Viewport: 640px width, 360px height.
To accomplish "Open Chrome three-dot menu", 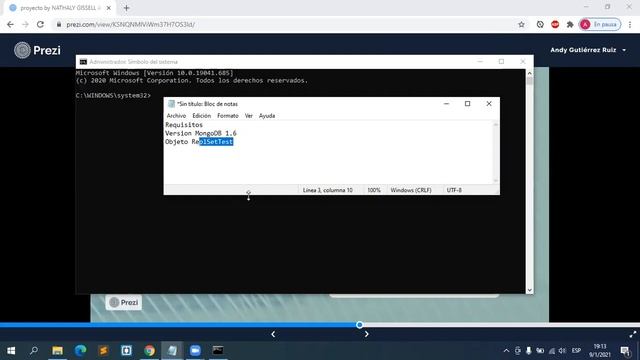I will pyautogui.click(x=630, y=24).
